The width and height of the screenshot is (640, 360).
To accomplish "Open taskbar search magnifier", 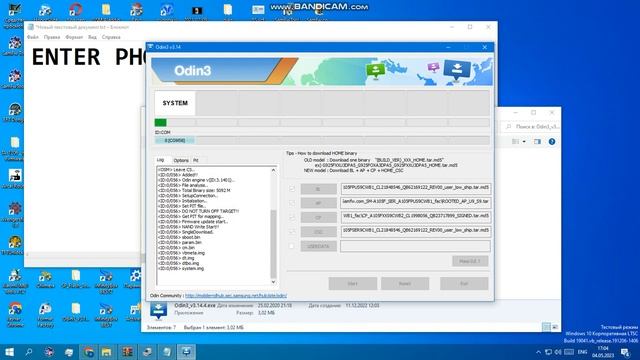I will tap(29, 352).
